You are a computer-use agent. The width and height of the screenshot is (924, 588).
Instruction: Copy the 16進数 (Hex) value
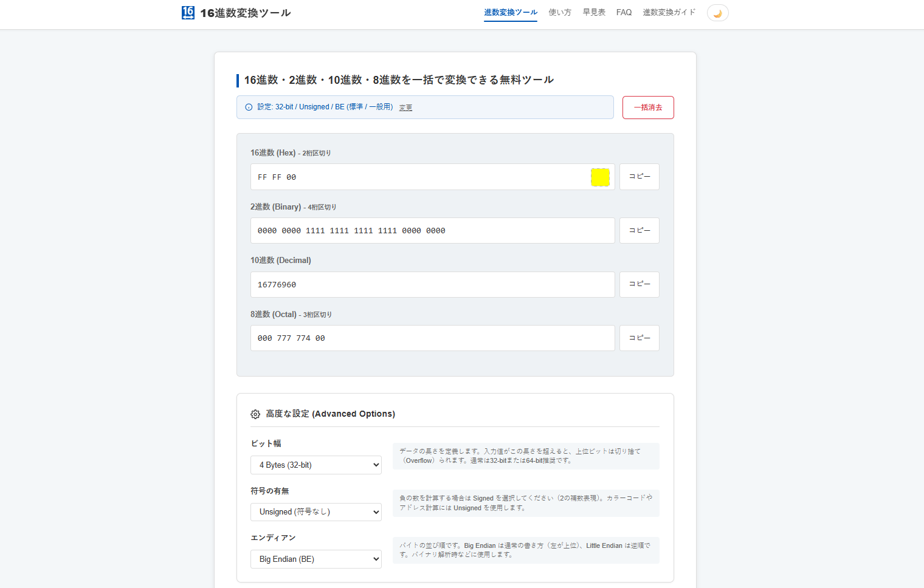tap(639, 176)
